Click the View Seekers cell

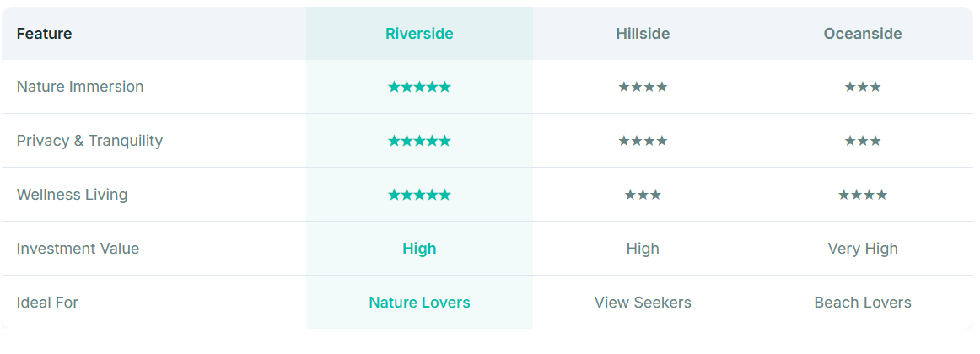643,303
